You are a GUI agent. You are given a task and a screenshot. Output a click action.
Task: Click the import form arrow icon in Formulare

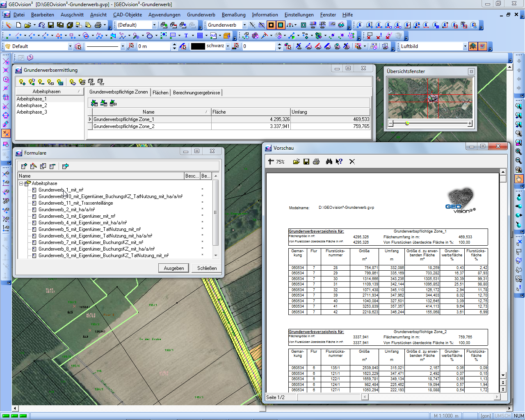[x=65, y=166]
